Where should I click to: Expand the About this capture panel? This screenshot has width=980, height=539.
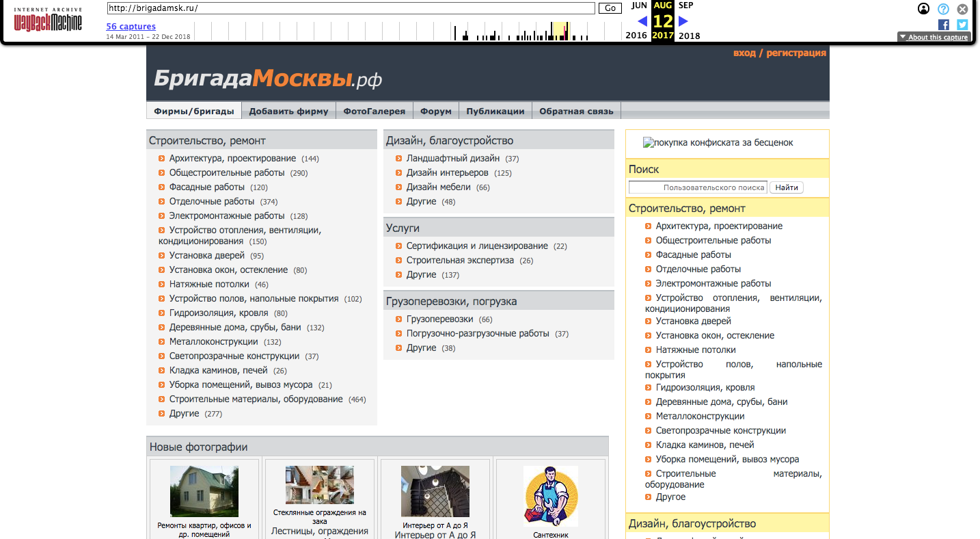coord(934,38)
